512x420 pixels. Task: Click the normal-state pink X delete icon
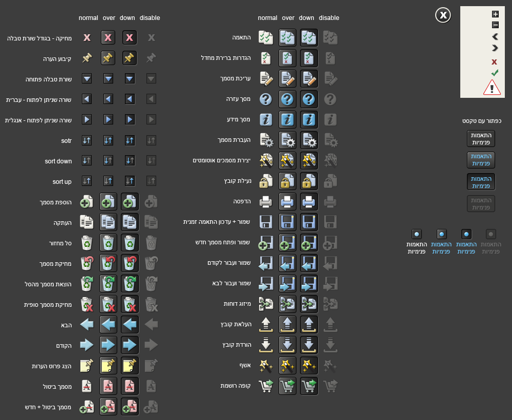point(87,37)
